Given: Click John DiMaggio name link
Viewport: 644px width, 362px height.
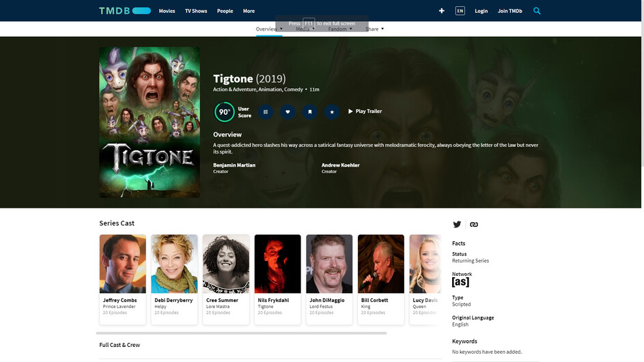Looking at the screenshot, I should (327, 300).
